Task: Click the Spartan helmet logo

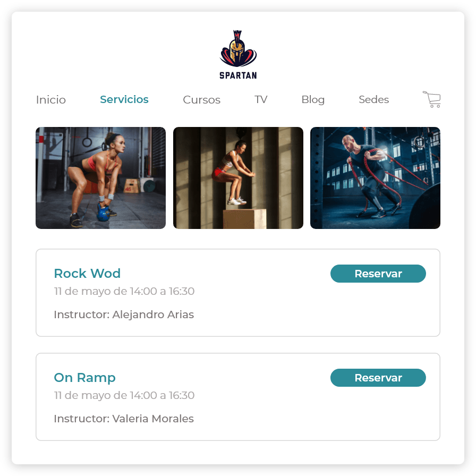Action: (238, 48)
